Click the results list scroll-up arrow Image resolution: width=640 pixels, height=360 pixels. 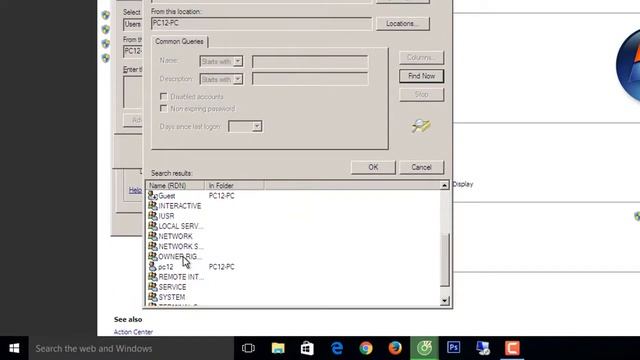pyautogui.click(x=444, y=186)
